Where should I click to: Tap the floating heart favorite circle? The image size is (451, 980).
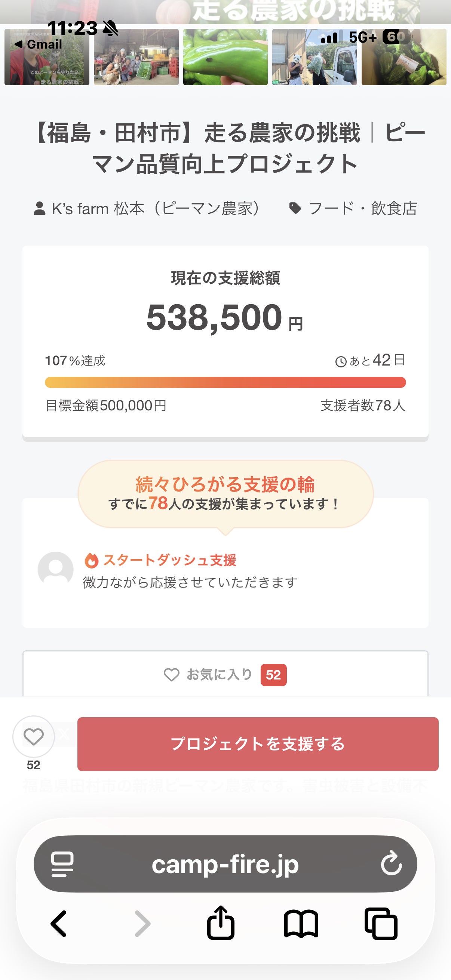(x=34, y=737)
